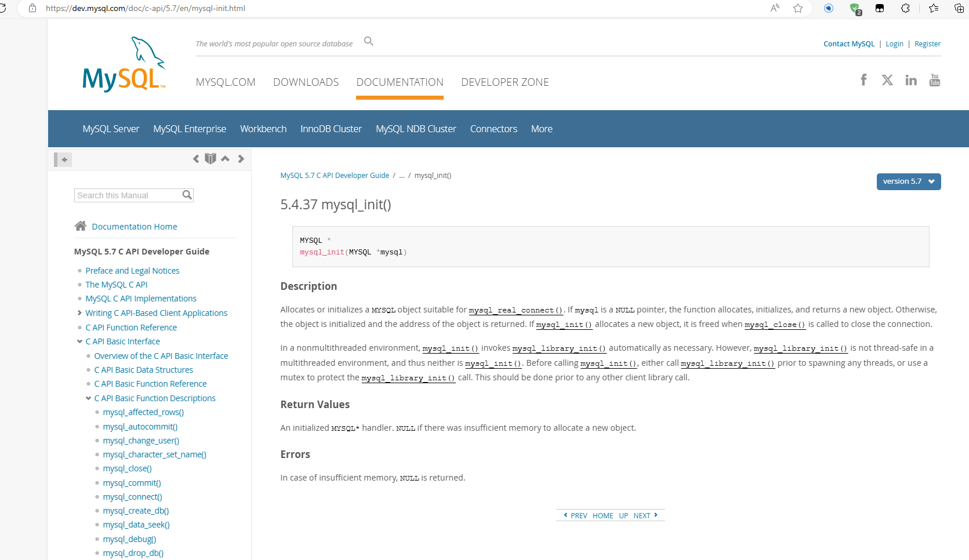
Task: Open C API Basic Function Reference
Action: (x=150, y=384)
